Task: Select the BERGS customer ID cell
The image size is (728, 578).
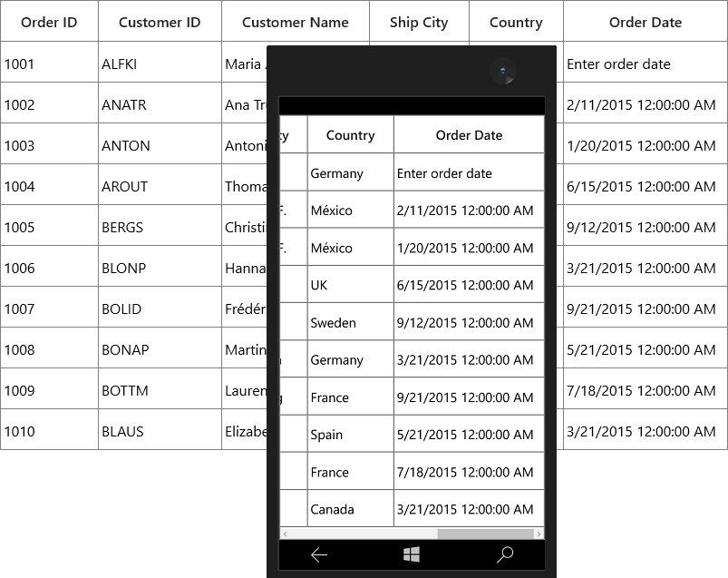Action: (160, 225)
